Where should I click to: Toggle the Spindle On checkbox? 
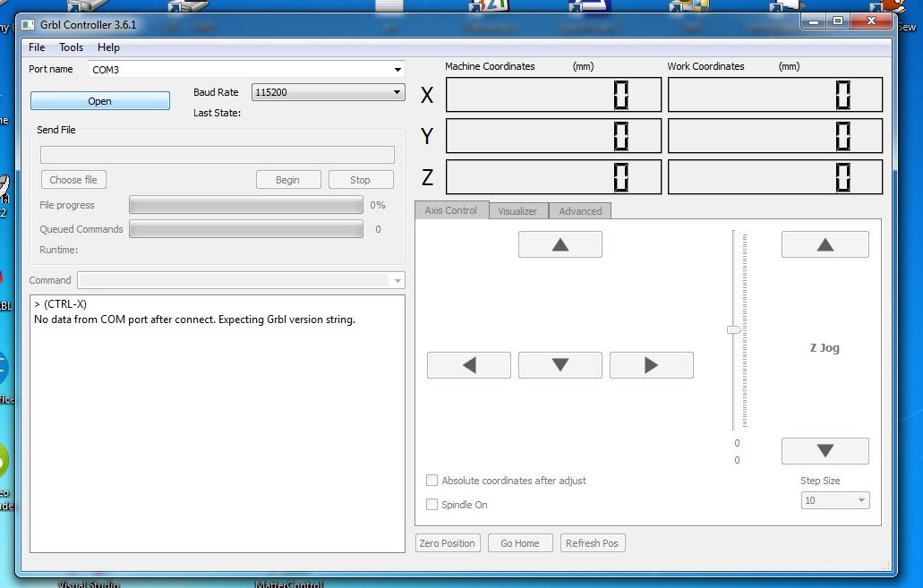pos(432,505)
